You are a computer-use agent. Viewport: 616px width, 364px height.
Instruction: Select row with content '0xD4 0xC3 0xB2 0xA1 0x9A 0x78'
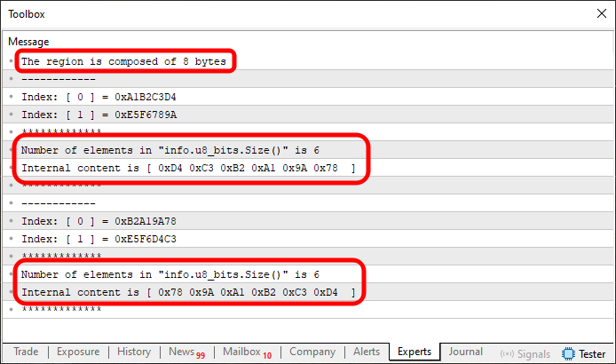point(308,168)
